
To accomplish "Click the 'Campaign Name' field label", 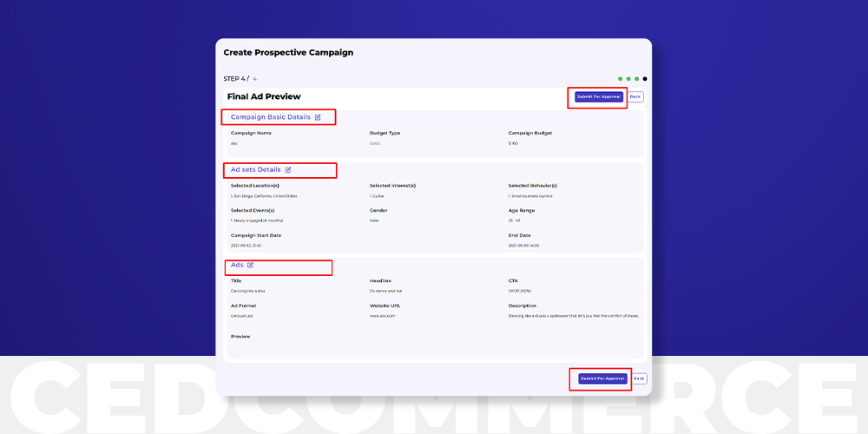I will click(x=252, y=133).
